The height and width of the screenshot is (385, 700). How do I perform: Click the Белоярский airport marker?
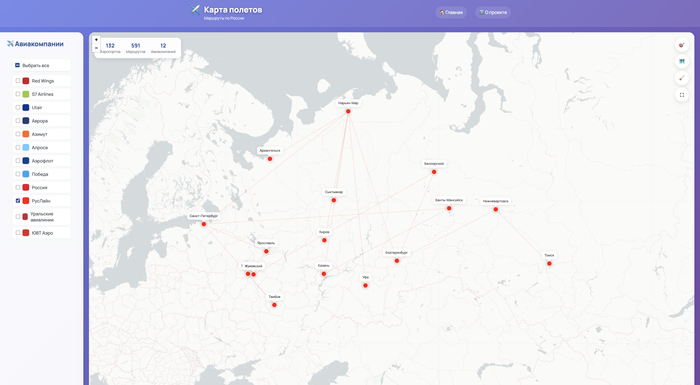[434, 172]
